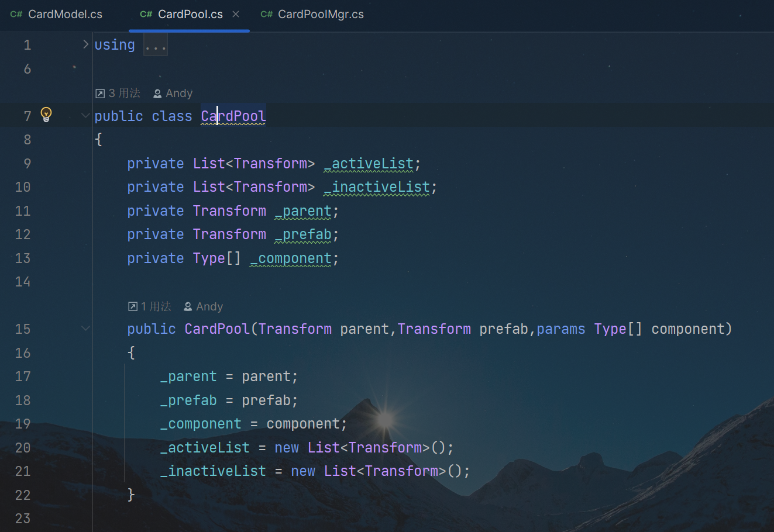Click the _parent field declaration on line 11

303,211
